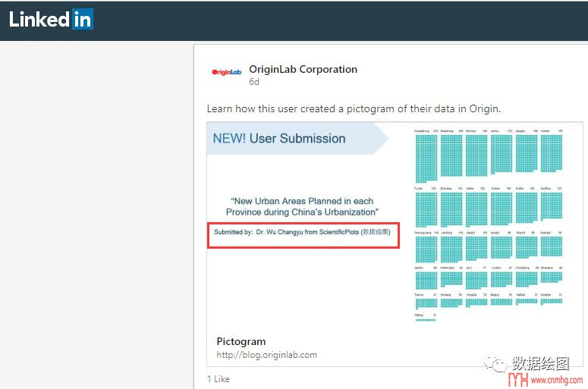Click the red MH logo watermark
Viewport: 588px width, 389px height.
517,379
